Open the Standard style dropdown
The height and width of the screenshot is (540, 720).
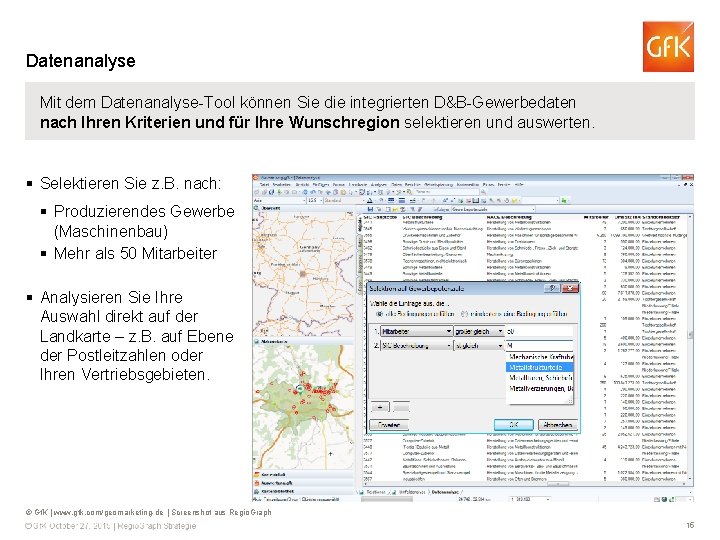click(344, 201)
